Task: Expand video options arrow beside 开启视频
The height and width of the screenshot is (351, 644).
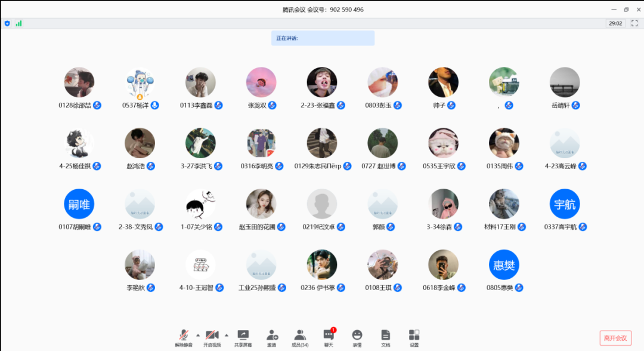Action: point(226,335)
